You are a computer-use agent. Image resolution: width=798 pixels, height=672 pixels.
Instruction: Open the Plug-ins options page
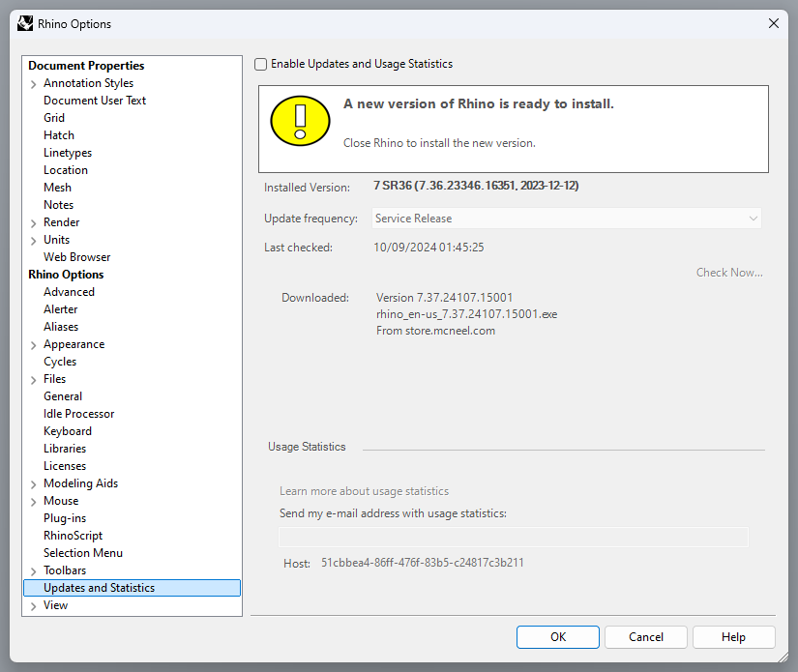coord(65,518)
